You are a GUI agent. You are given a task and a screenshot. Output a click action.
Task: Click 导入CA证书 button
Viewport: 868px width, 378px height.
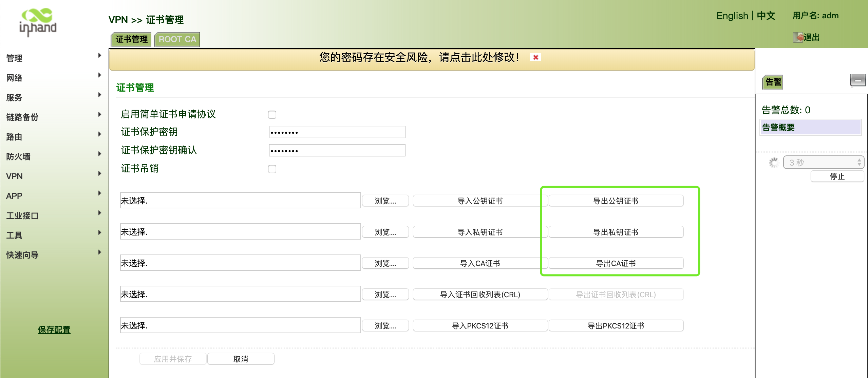pyautogui.click(x=480, y=263)
